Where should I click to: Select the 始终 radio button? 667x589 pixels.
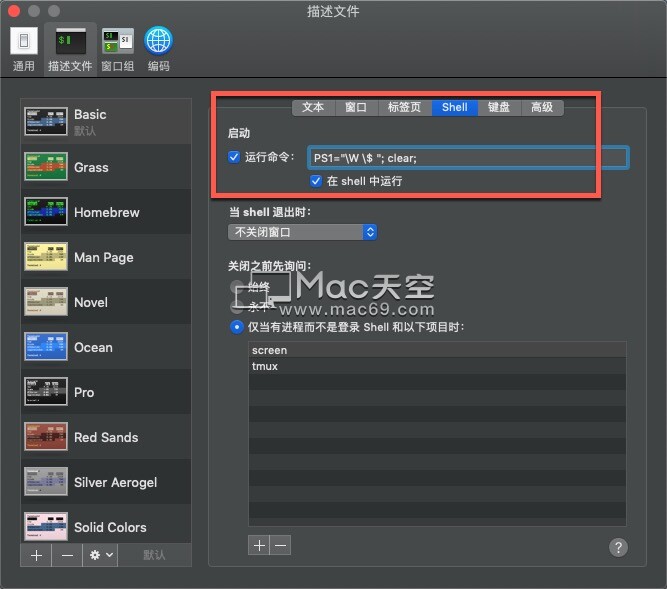[x=236, y=287]
